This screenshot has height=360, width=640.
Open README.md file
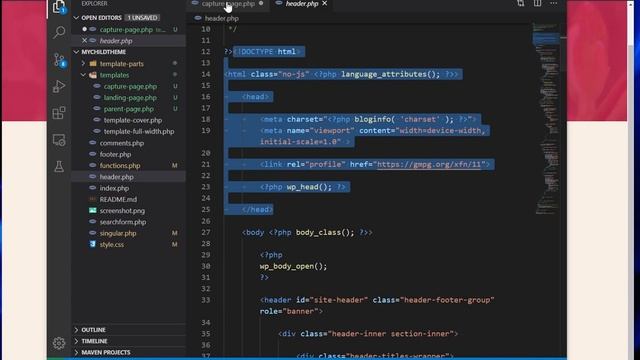(118, 200)
